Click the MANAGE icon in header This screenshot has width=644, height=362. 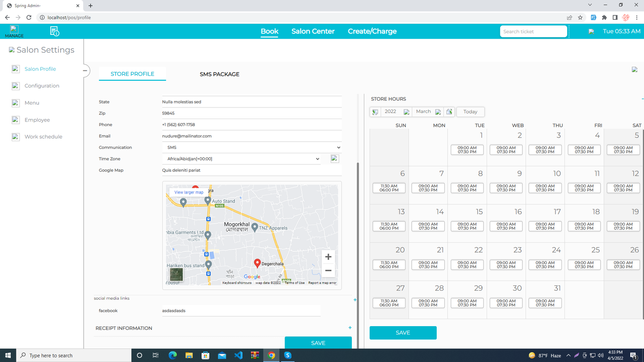[x=14, y=31]
